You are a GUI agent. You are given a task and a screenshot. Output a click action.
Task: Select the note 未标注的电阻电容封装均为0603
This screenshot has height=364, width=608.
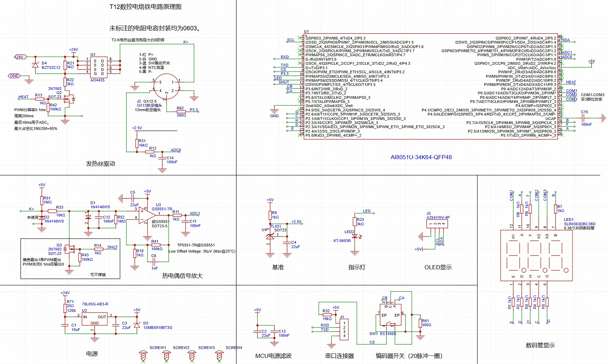[x=156, y=28]
